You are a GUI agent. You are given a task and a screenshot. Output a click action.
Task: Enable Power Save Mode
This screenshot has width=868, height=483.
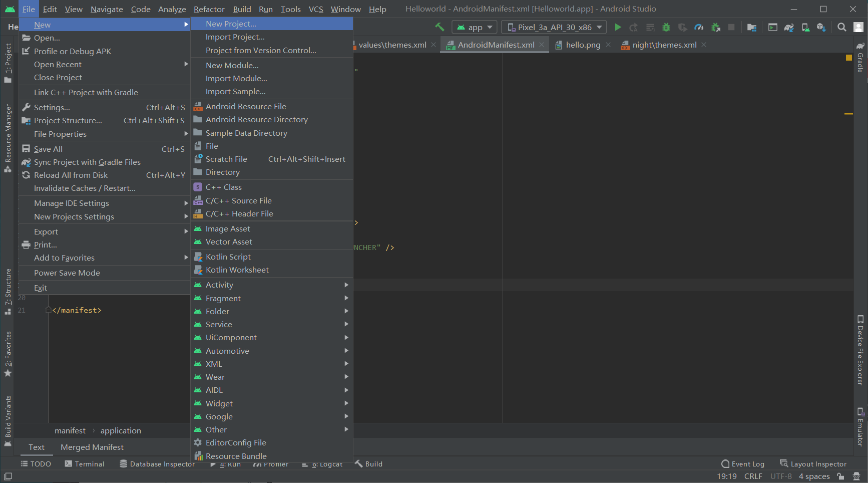[67, 273]
